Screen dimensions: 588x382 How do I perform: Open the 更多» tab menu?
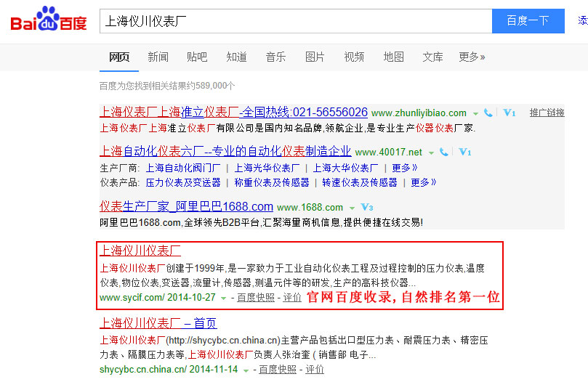pyautogui.click(x=472, y=57)
